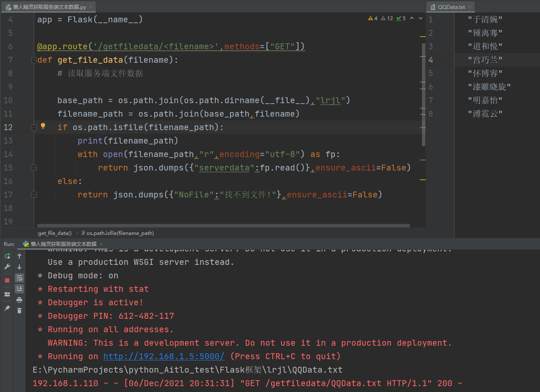The height and width of the screenshot is (392, 540).
Task: Collapse the fold end marker at line 15
Action: tap(34, 168)
